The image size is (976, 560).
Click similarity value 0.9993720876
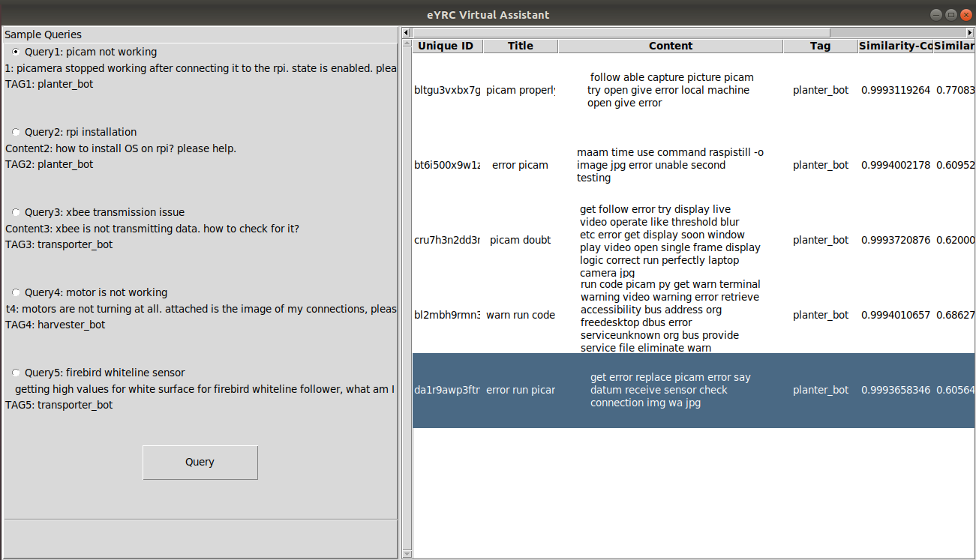[x=896, y=240]
